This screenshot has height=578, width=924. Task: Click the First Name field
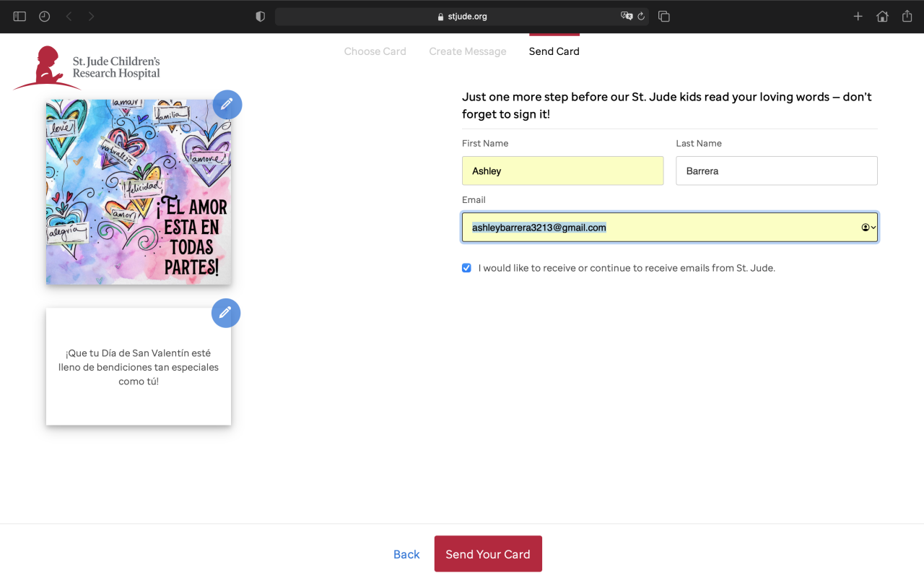[x=562, y=171]
